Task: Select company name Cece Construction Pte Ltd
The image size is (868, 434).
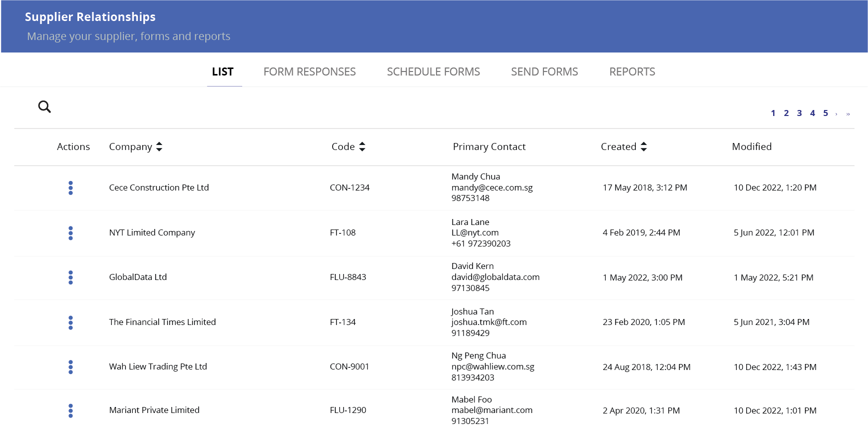Action: click(x=159, y=187)
